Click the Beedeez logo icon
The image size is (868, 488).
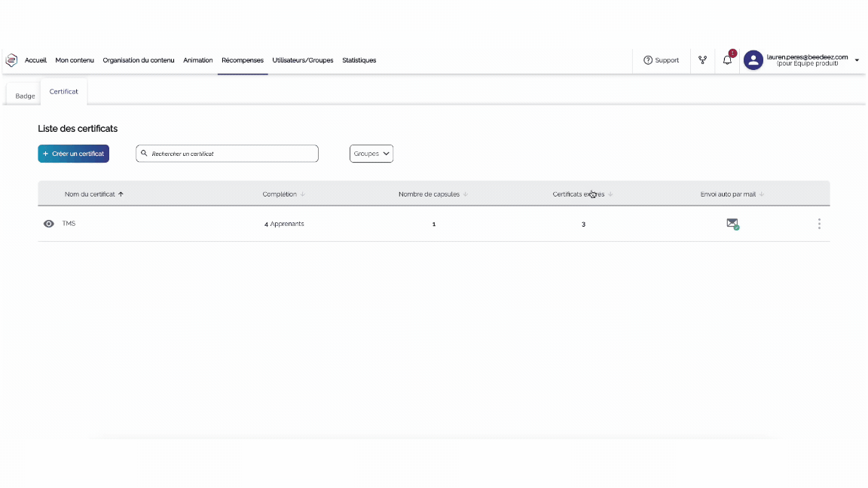coord(11,60)
